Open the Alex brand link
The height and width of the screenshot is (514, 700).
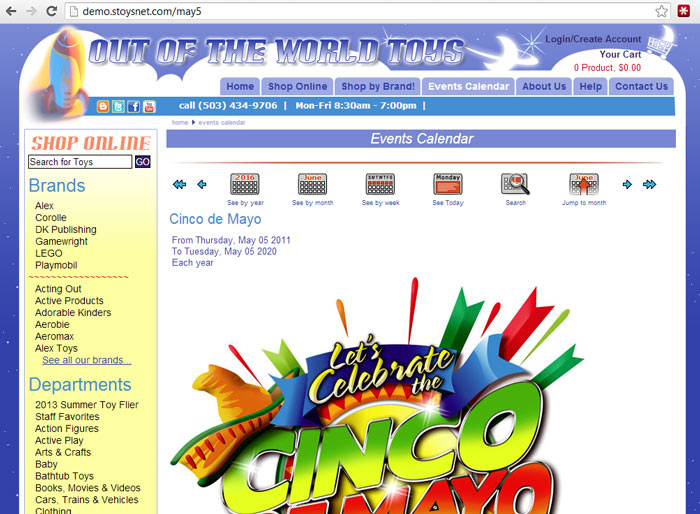tap(44, 206)
